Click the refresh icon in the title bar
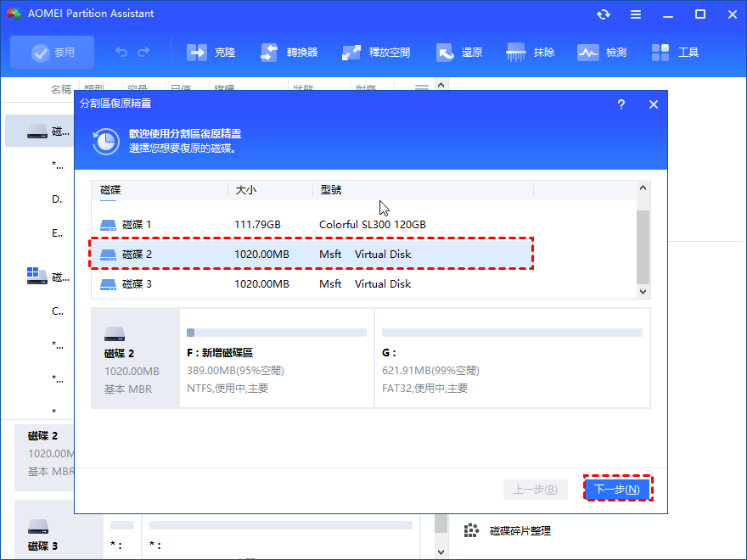The height and width of the screenshot is (560, 747). pyautogui.click(x=604, y=14)
